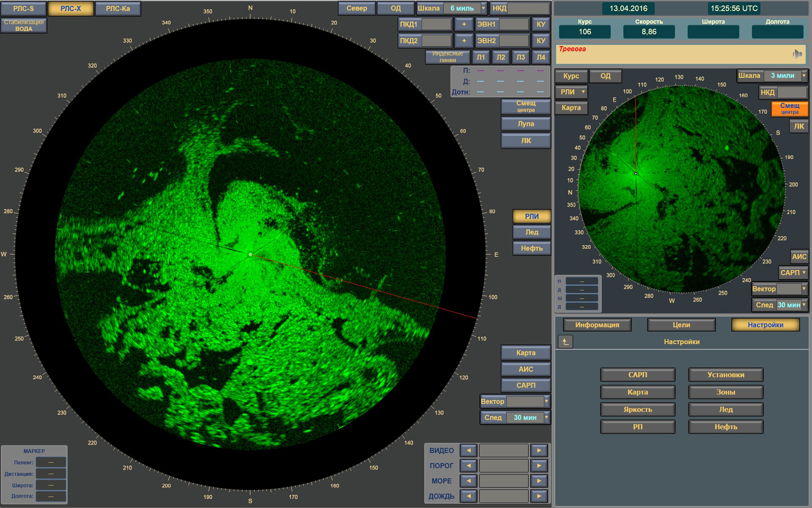Open secondary radar Вектор dropdown
The height and width of the screenshot is (508, 812).
pyautogui.click(x=804, y=289)
